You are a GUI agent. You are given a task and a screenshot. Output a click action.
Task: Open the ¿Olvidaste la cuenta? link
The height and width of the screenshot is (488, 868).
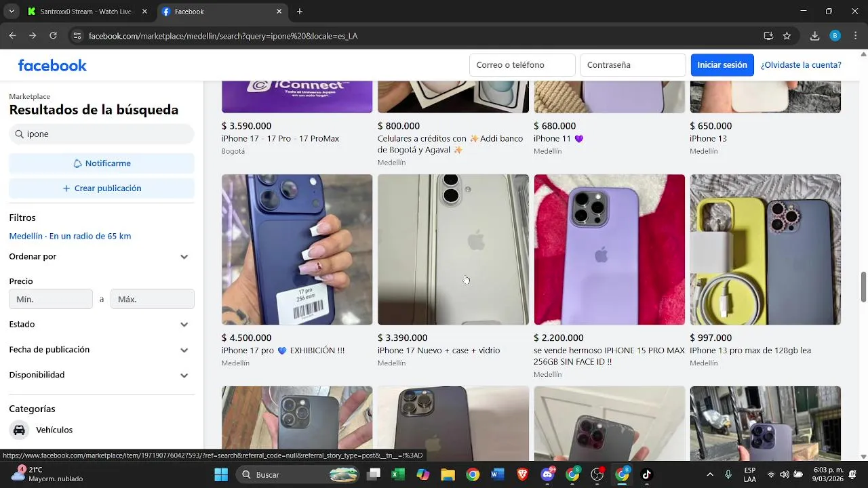tap(801, 65)
